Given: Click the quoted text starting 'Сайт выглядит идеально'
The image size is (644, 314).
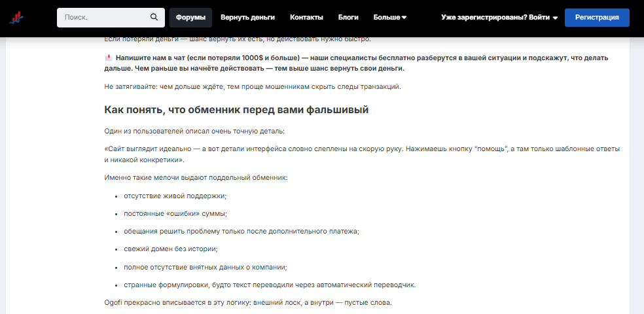Looking at the screenshot, I should pyautogui.click(x=361, y=154).
